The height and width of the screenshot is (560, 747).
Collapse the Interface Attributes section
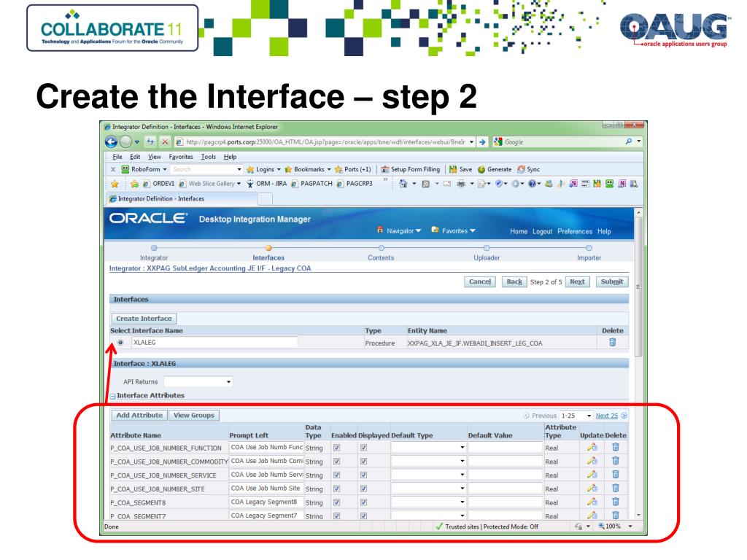pyautogui.click(x=113, y=396)
